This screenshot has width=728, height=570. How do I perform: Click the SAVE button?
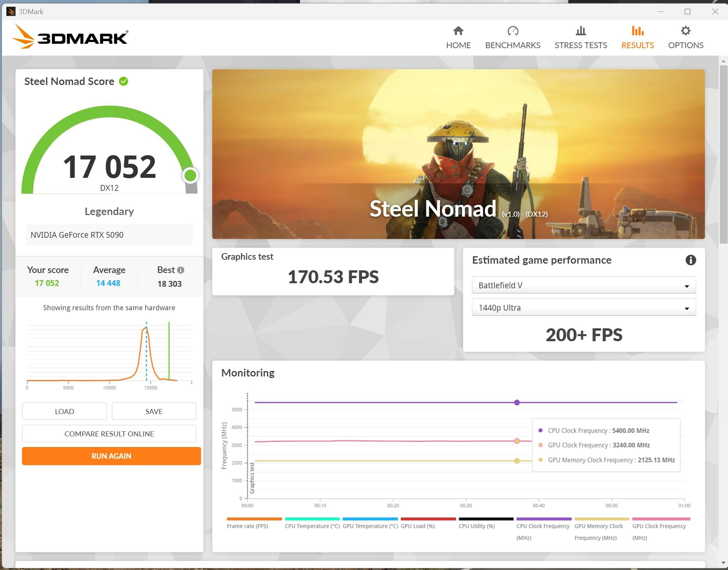[154, 411]
